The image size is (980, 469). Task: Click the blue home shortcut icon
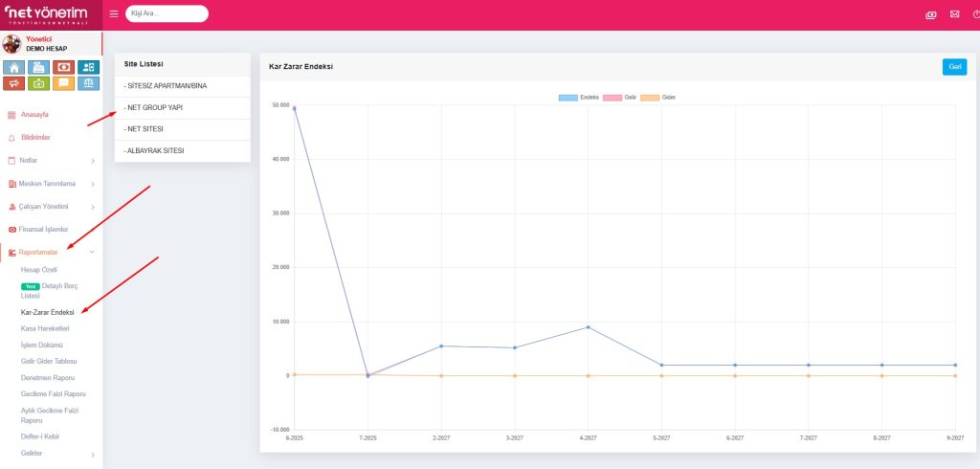coord(14,67)
